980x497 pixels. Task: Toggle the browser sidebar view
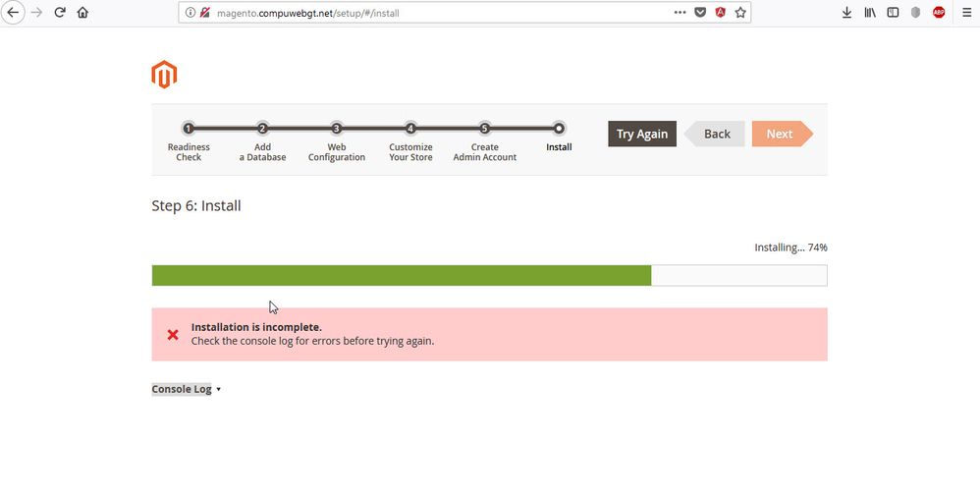[x=893, y=13]
